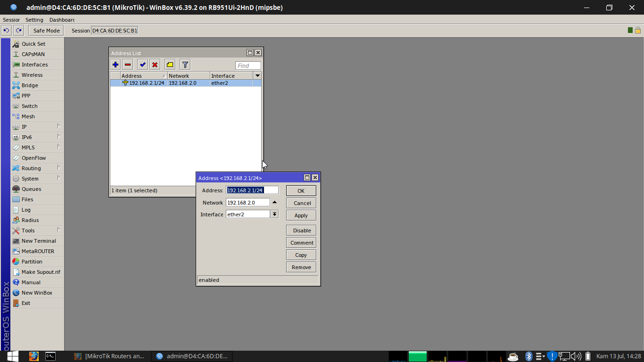Open Quick Set in sidebar
This screenshot has height=362, width=644.
point(37,44)
